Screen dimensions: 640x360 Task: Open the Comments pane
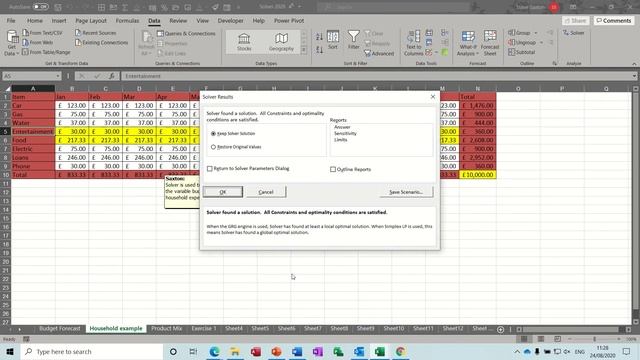(x=614, y=20)
